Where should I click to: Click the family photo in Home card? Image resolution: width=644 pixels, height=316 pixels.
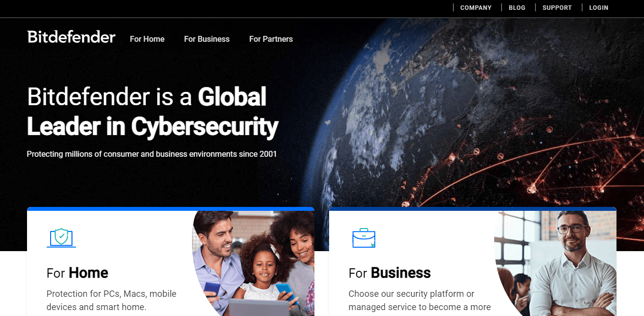point(253,263)
